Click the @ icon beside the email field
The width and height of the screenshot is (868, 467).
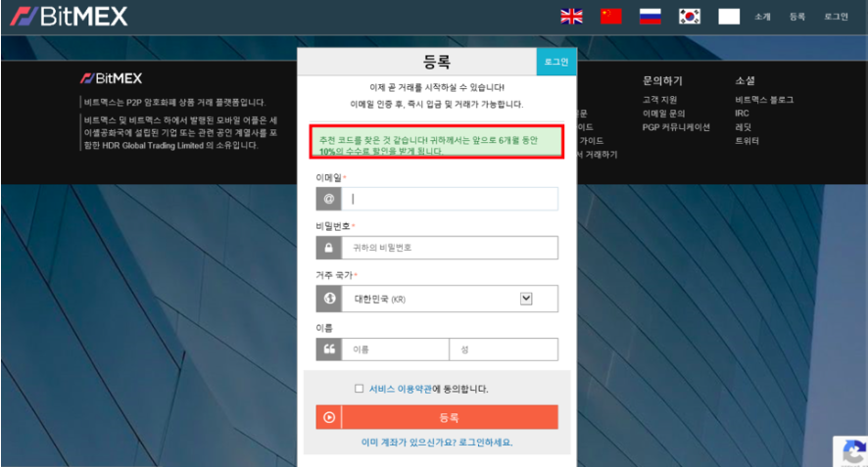[329, 199]
